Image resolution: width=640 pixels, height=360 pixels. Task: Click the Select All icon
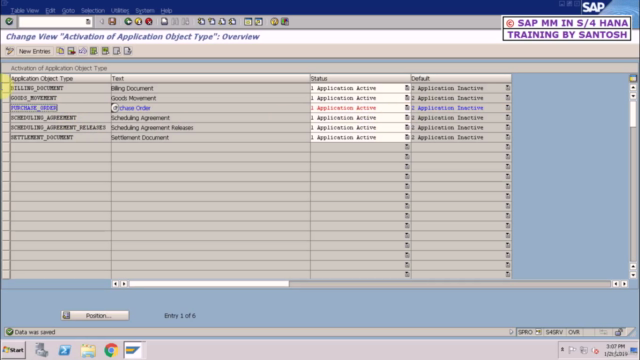pos(94,51)
